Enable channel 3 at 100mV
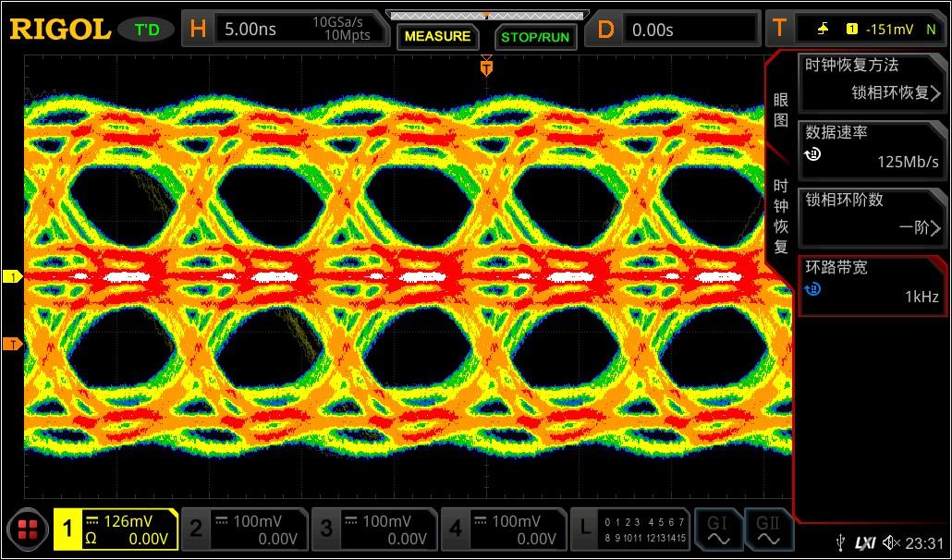952x560 pixels. point(374,530)
